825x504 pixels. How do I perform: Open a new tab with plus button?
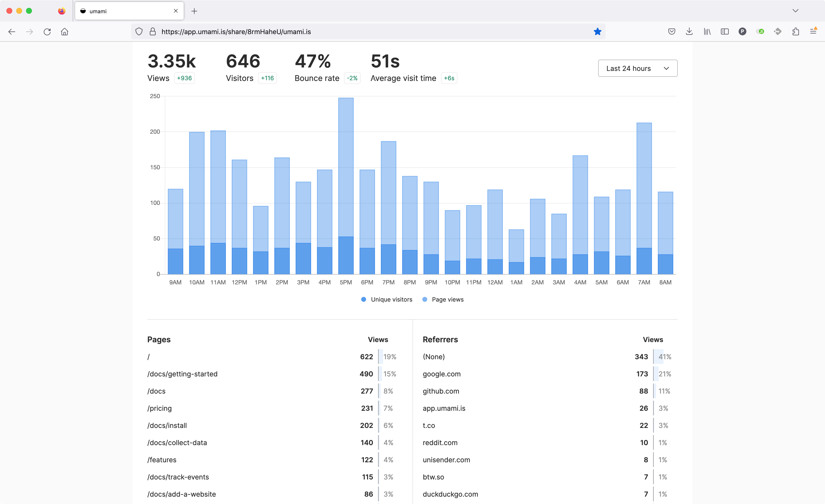click(194, 11)
